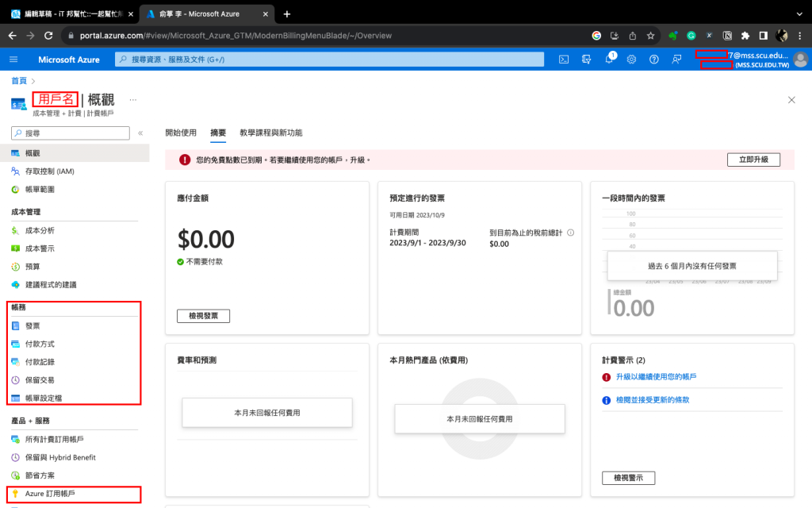The width and height of the screenshot is (812, 508).
Task: Click the 檢視發票 button
Action: pos(203,316)
